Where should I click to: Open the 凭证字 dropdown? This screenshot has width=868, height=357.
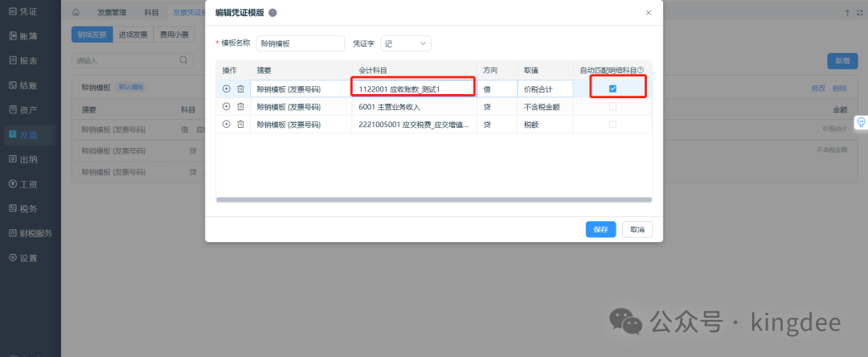tap(406, 43)
